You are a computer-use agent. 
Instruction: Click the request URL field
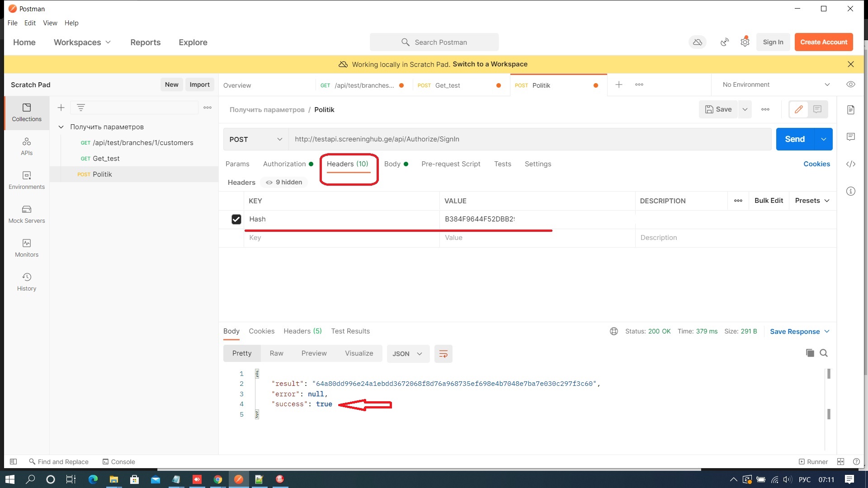(530, 139)
